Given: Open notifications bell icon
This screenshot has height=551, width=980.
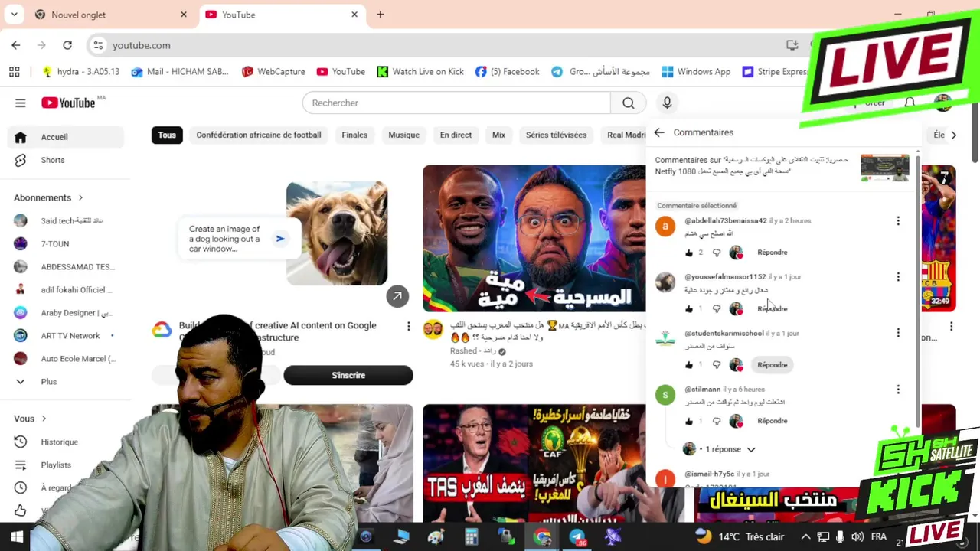Looking at the screenshot, I should tap(910, 103).
